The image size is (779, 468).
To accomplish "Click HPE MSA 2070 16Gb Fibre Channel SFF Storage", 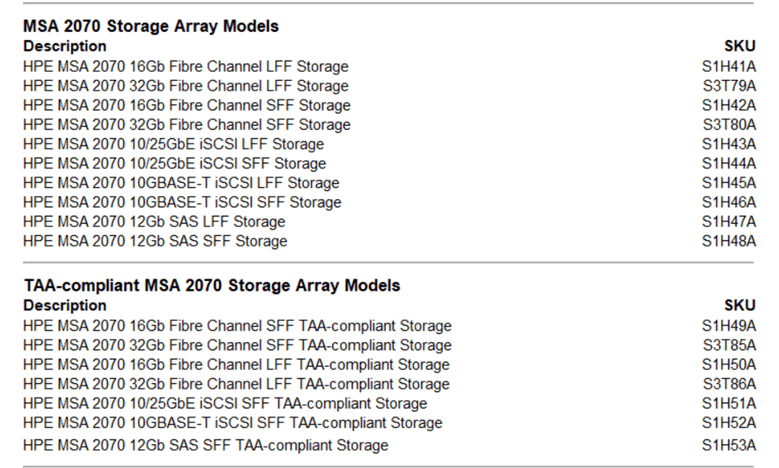I will [x=187, y=105].
